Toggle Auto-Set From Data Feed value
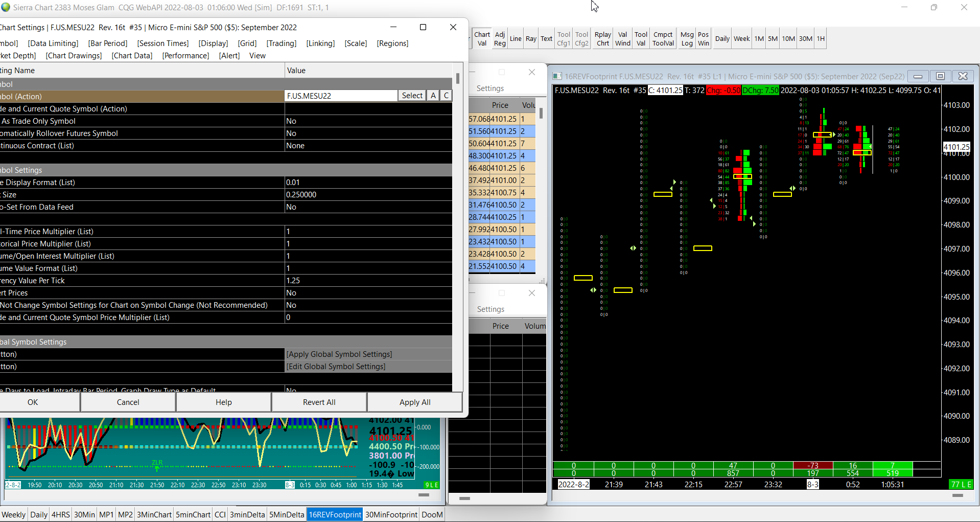The height and width of the screenshot is (522, 980). pos(368,207)
